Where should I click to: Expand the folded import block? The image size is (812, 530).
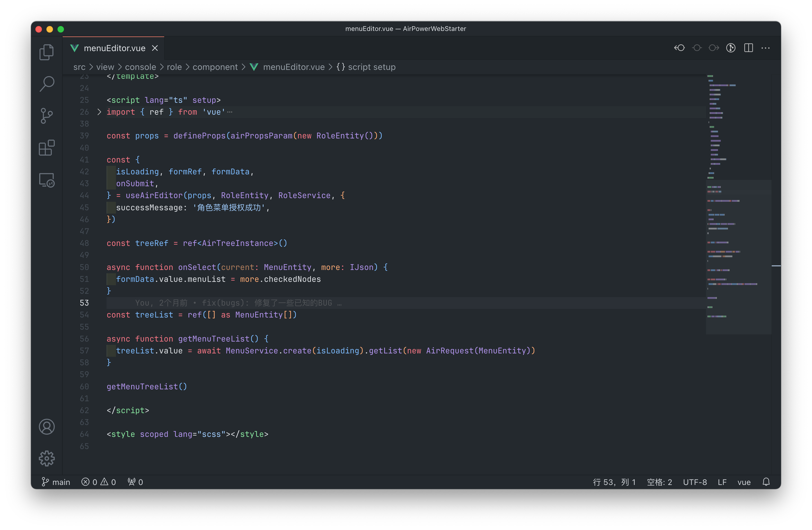[x=99, y=112]
